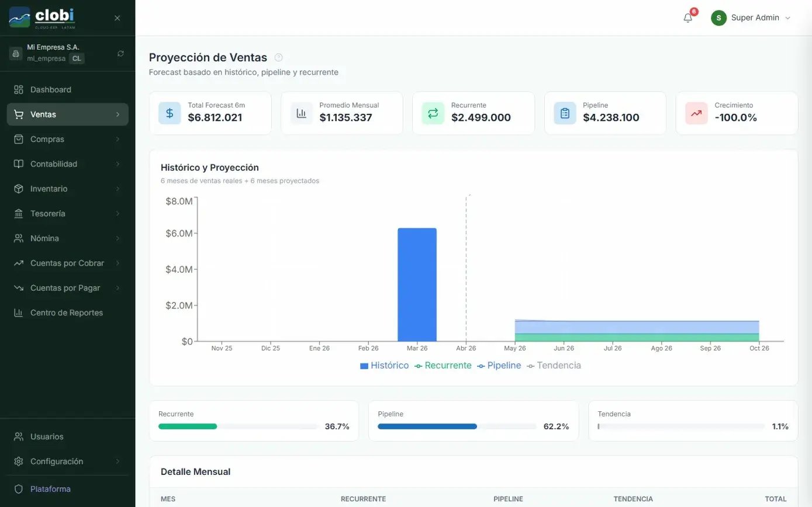The width and height of the screenshot is (812, 507).
Task: Click the Recurrente arrows icon card
Action: (x=433, y=113)
